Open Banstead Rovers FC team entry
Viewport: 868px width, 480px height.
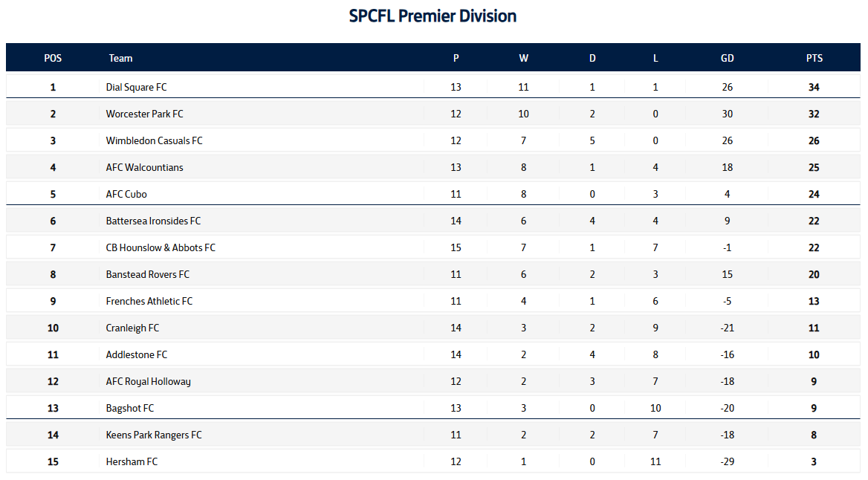(147, 274)
